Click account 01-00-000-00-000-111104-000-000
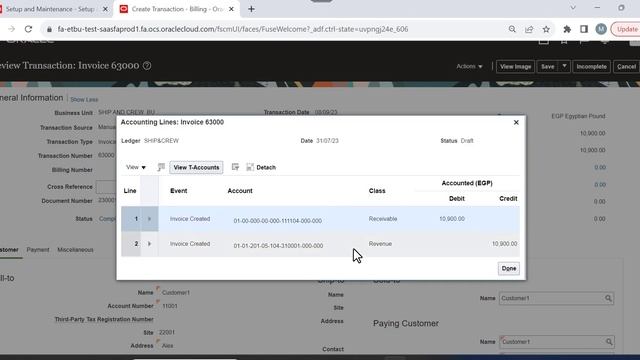 tap(278, 221)
